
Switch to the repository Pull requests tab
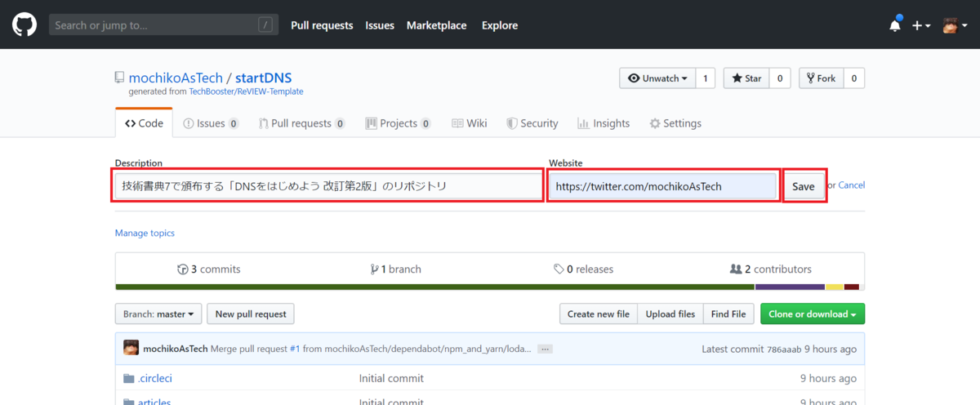point(302,123)
